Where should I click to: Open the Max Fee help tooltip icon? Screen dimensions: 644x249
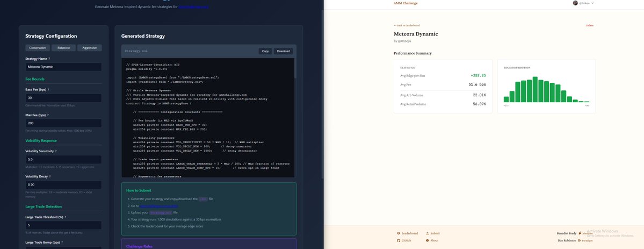(48, 115)
